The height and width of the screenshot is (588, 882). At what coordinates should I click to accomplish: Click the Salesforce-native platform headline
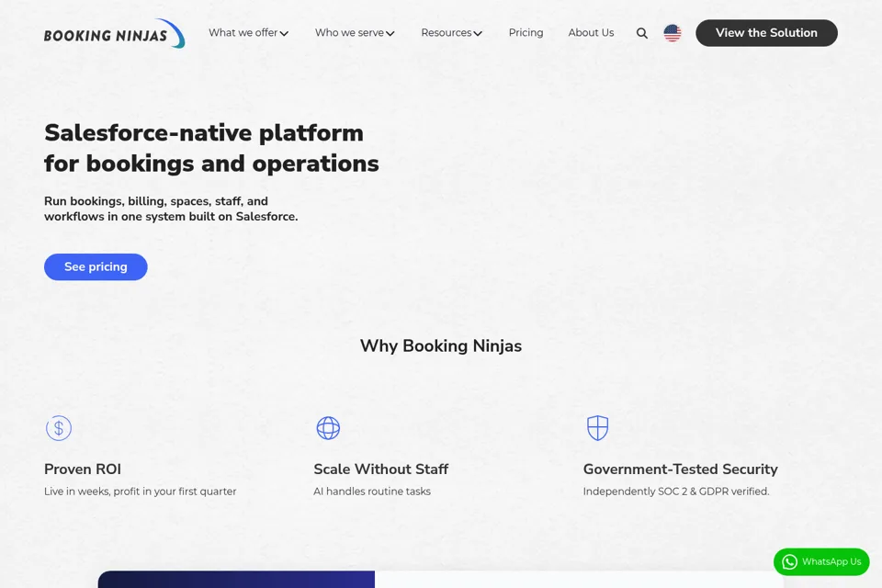point(211,148)
